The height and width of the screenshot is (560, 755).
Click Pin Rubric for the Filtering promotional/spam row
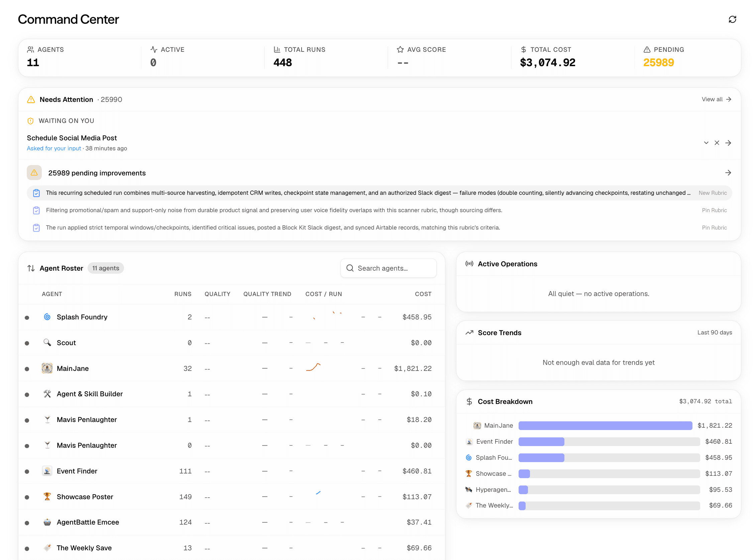714,210
